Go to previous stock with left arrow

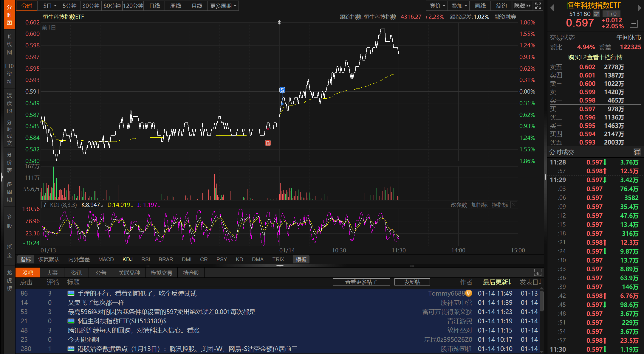[x=552, y=8]
